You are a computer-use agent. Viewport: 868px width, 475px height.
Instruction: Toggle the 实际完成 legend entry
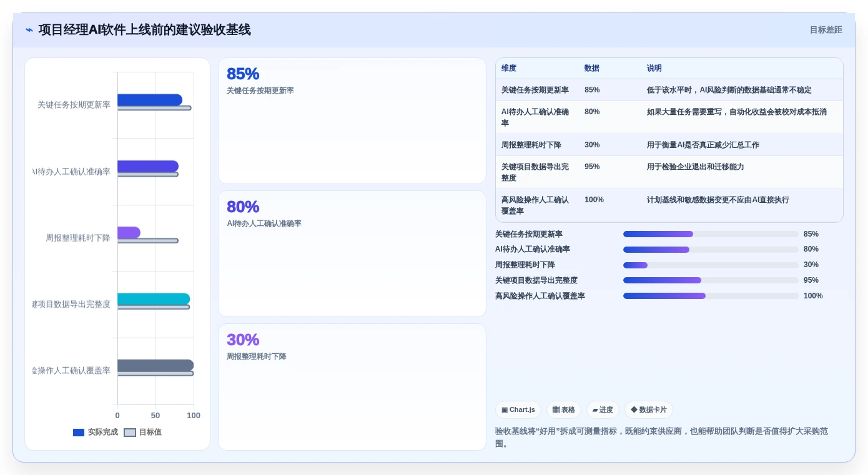96,432
